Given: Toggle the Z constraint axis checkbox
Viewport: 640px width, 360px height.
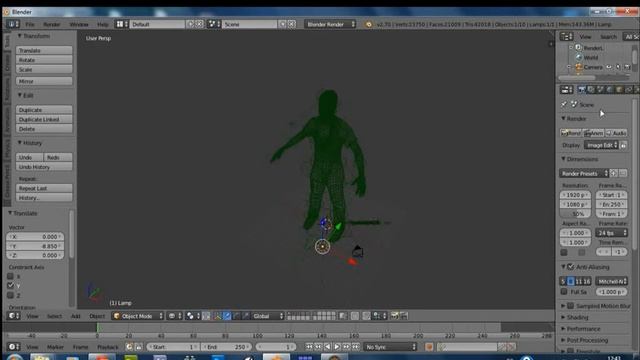Looking at the screenshot, I should (11, 295).
